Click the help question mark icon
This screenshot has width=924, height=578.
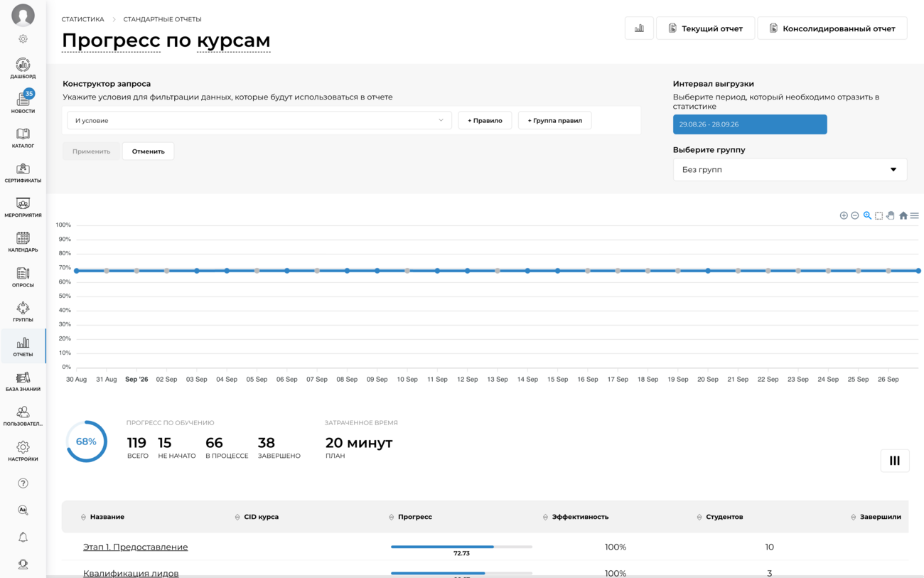(23, 483)
